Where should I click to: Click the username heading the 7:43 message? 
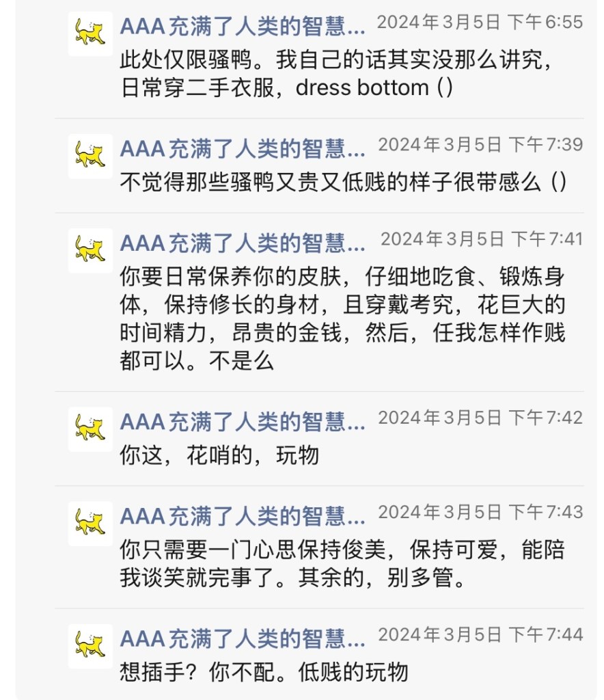pos(243,515)
